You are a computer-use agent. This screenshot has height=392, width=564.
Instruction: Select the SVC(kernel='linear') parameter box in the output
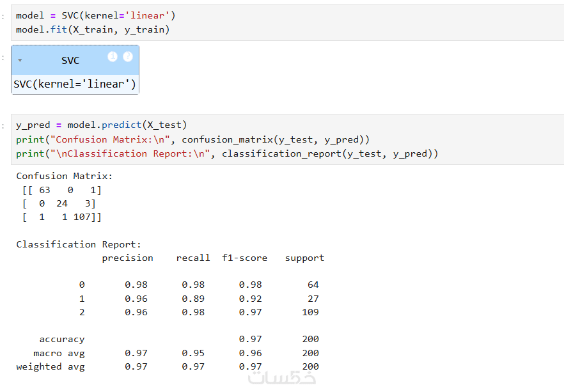pyautogui.click(x=75, y=84)
